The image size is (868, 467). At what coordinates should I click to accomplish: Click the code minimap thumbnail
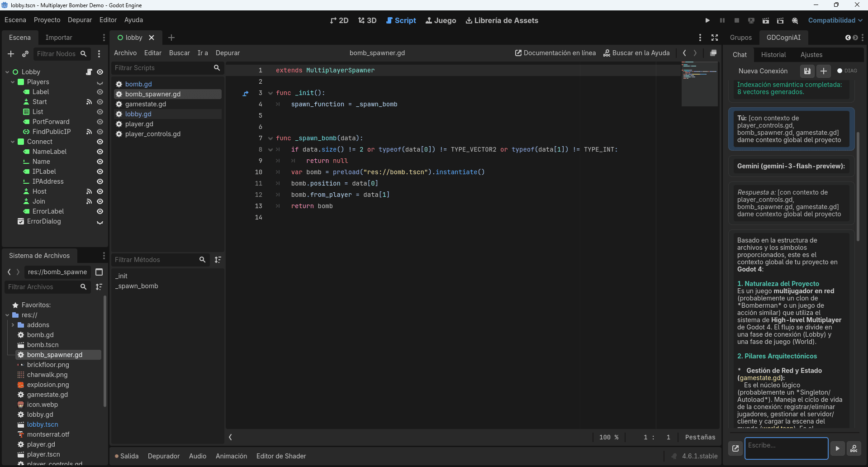[699, 84]
